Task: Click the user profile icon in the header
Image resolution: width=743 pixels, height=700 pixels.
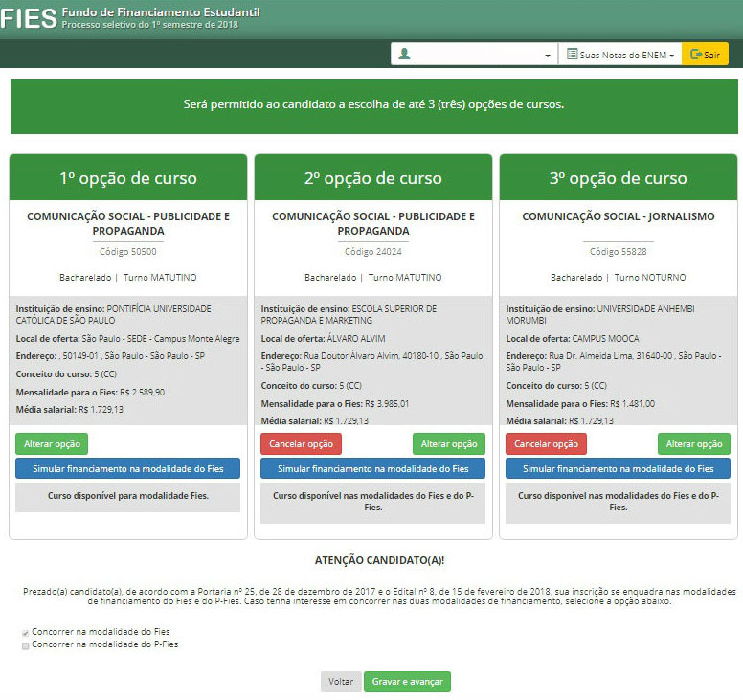Action: pyautogui.click(x=404, y=54)
